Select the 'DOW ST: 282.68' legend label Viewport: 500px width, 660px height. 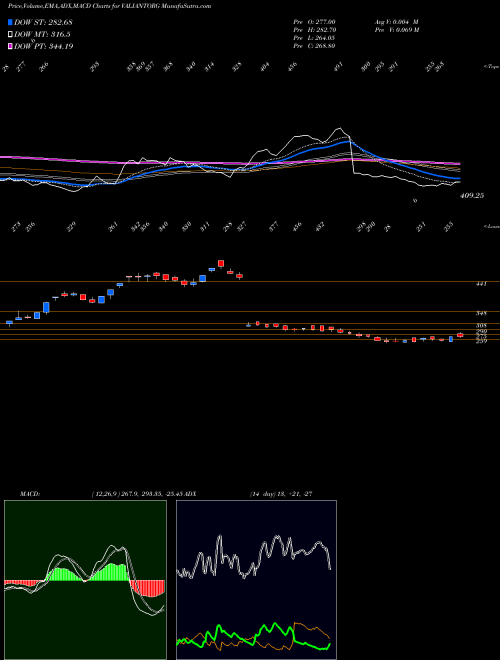coord(43,22)
